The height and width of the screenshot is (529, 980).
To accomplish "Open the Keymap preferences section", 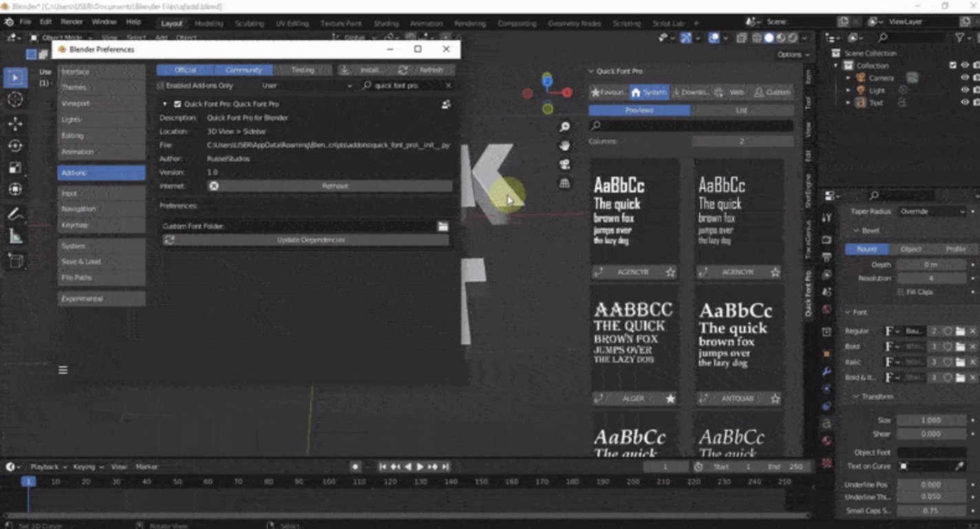I will click(101, 225).
